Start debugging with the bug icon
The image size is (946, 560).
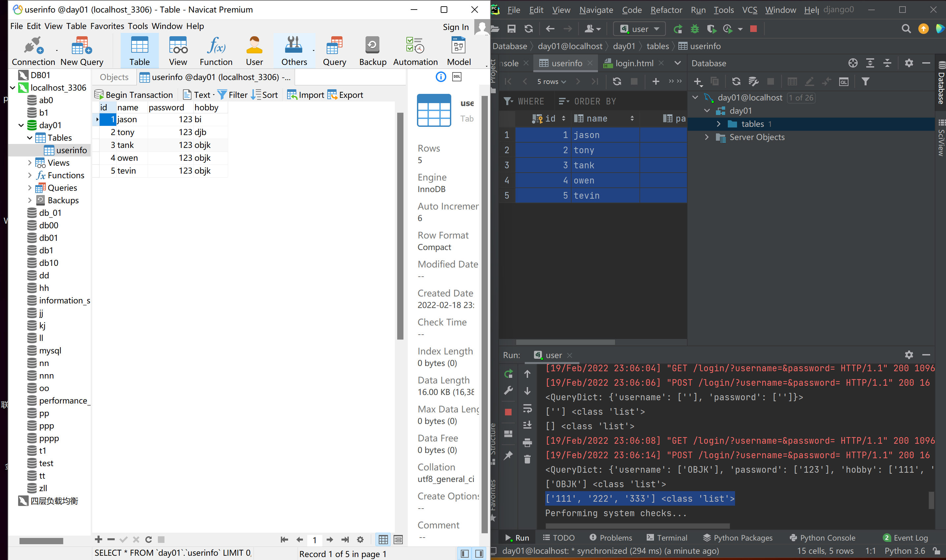[695, 29]
